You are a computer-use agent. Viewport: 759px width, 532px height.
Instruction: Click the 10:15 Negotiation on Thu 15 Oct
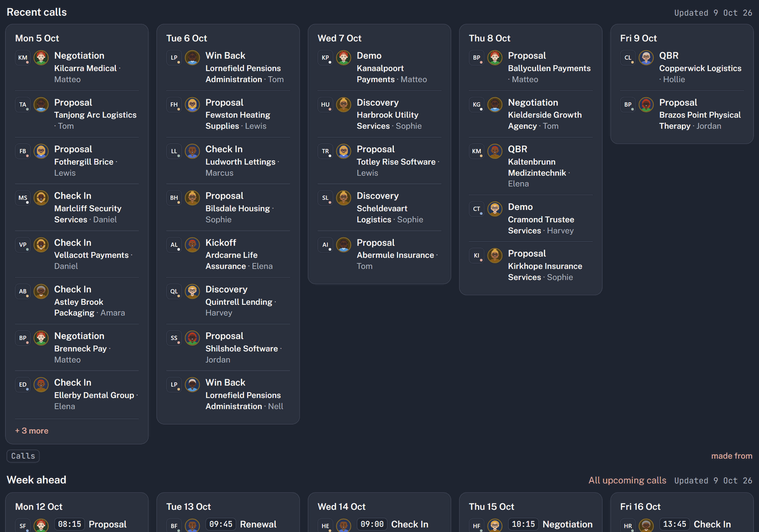coord(531,524)
